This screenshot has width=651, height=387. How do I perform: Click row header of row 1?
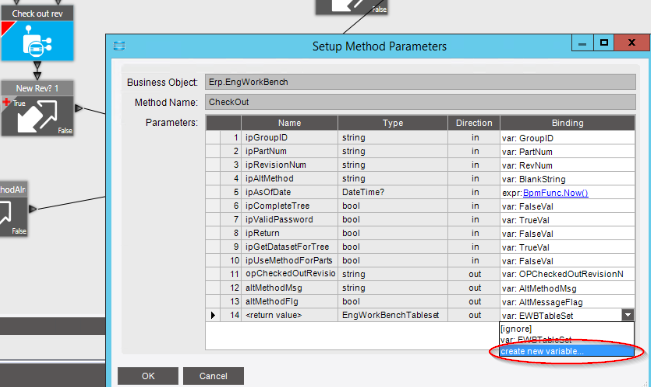(213, 137)
